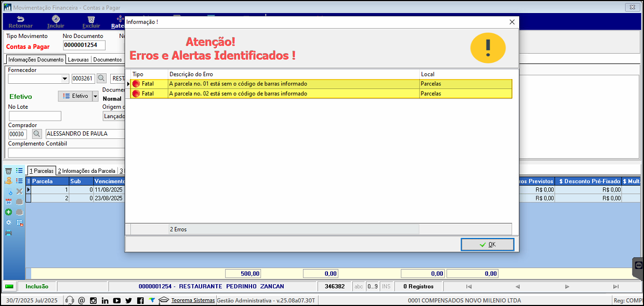Click the grid with red calendar icon
644x306 pixels.
(20, 222)
